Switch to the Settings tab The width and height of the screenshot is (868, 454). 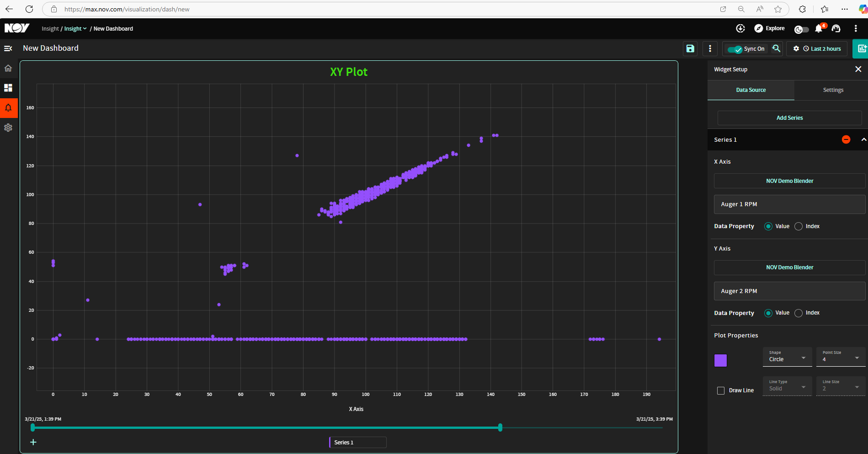pos(833,90)
